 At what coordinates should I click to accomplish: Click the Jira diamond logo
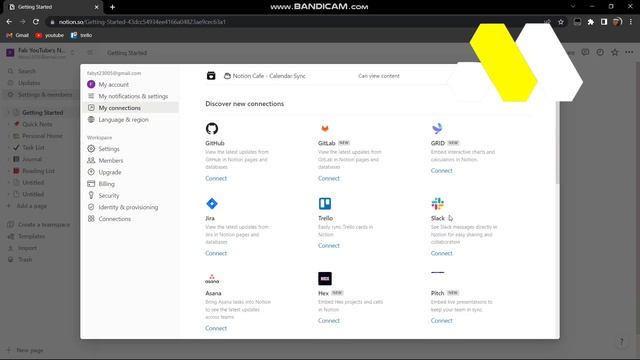coord(212,203)
